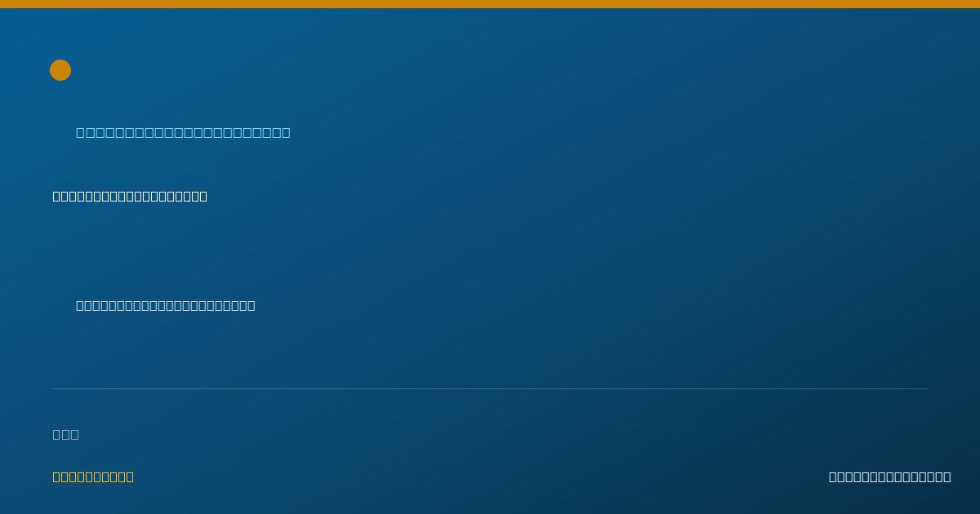Click the short grey label above the yellow text
Viewport: 980px width, 514px height.
click(x=66, y=434)
